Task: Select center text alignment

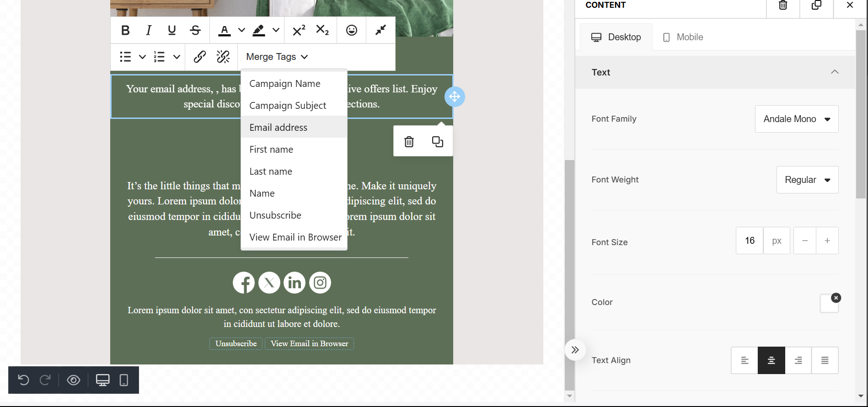Action: pyautogui.click(x=771, y=360)
